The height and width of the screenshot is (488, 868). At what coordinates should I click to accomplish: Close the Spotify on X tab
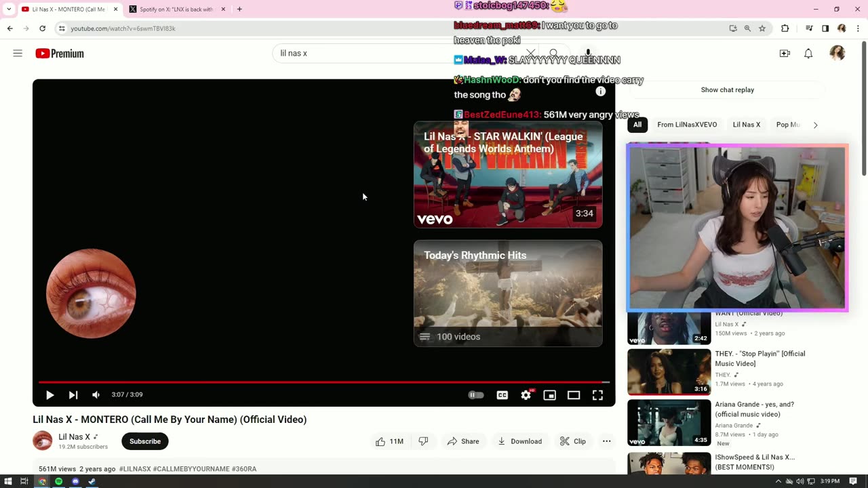pyautogui.click(x=222, y=9)
